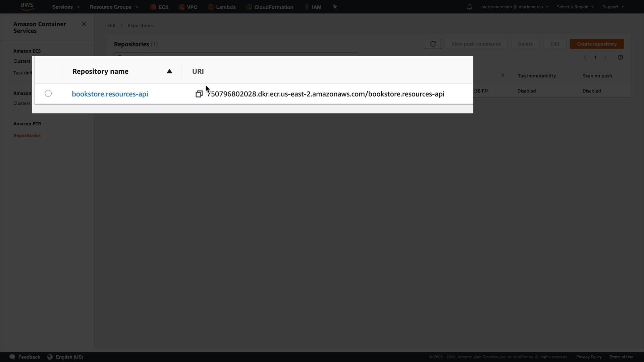Select the bookstore.resources-api radio button

48,94
